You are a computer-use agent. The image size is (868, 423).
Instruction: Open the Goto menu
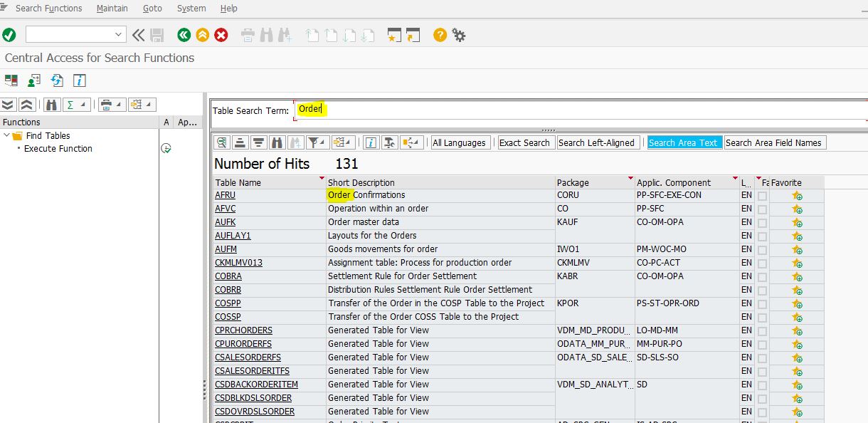pyautogui.click(x=152, y=9)
